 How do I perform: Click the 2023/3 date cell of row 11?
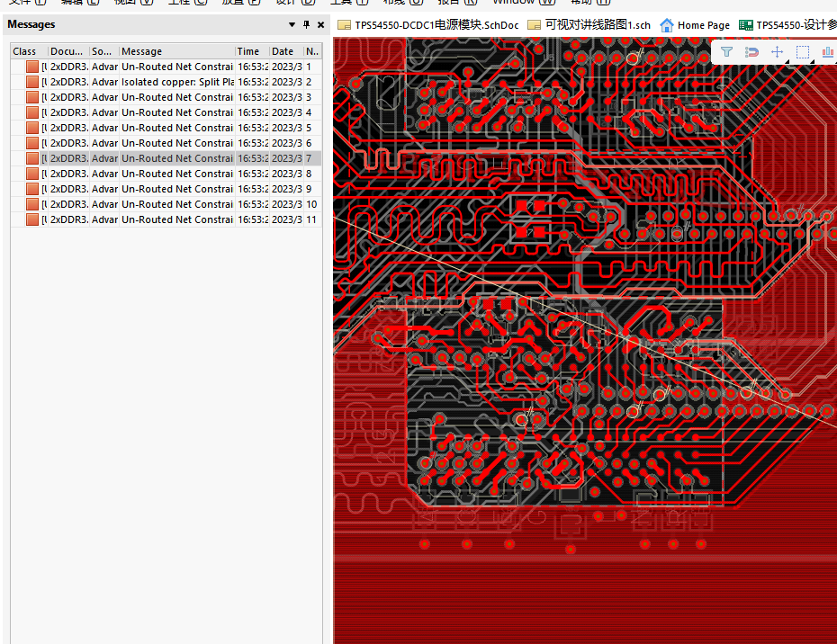tap(287, 219)
